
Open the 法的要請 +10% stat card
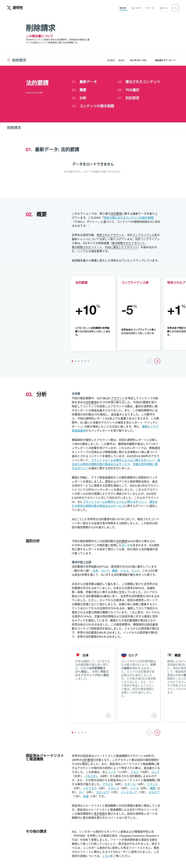[93, 313]
